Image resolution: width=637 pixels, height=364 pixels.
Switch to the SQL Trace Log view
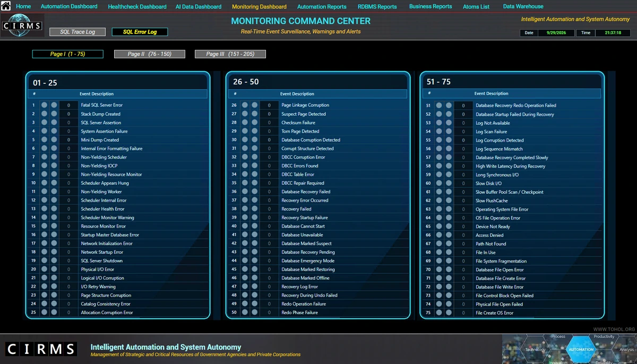pos(78,32)
